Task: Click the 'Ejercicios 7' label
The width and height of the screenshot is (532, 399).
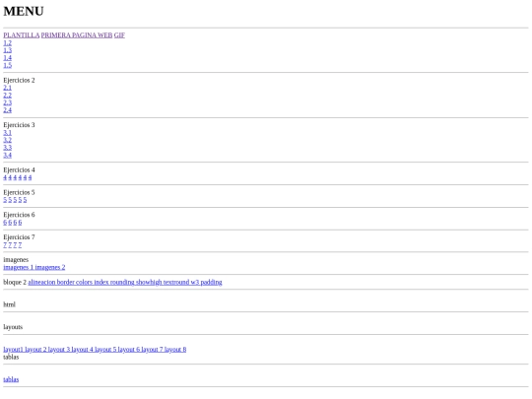Action: tap(19, 237)
